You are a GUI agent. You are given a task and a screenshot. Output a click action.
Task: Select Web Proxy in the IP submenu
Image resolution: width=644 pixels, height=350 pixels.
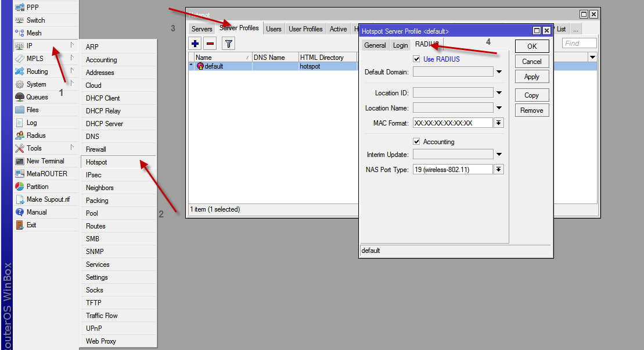(118, 341)
